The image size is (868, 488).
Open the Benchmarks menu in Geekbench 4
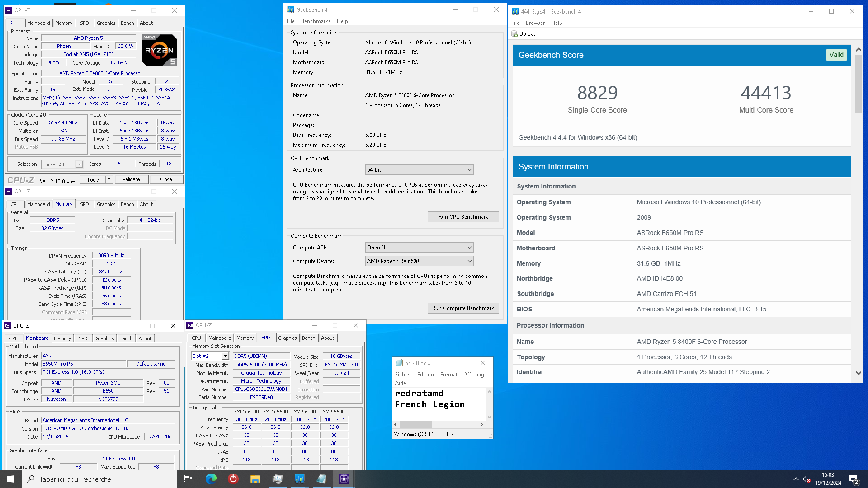click(x=316, y=21)
